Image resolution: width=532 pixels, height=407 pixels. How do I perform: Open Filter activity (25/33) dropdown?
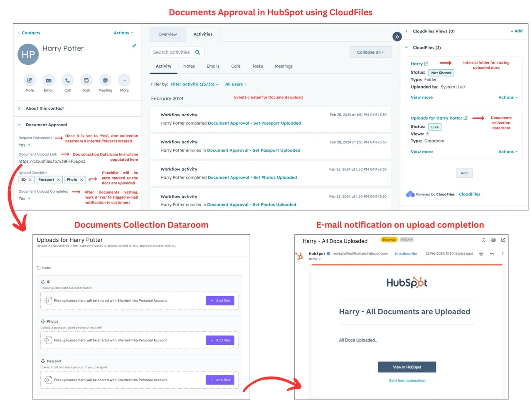pos(195,84)
